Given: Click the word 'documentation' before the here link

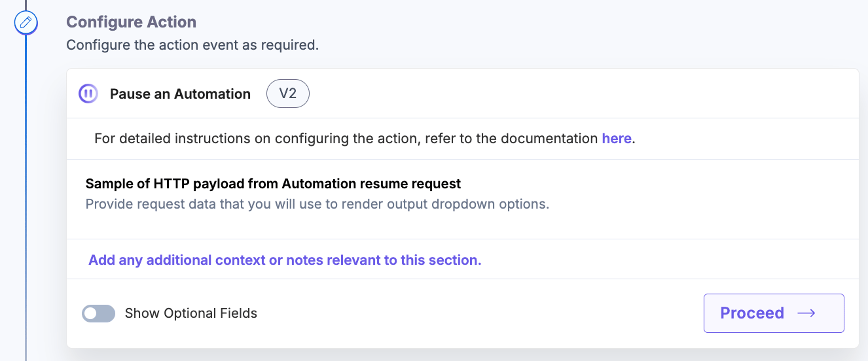Looking at the screenshot, I should [x=549, y=138].
